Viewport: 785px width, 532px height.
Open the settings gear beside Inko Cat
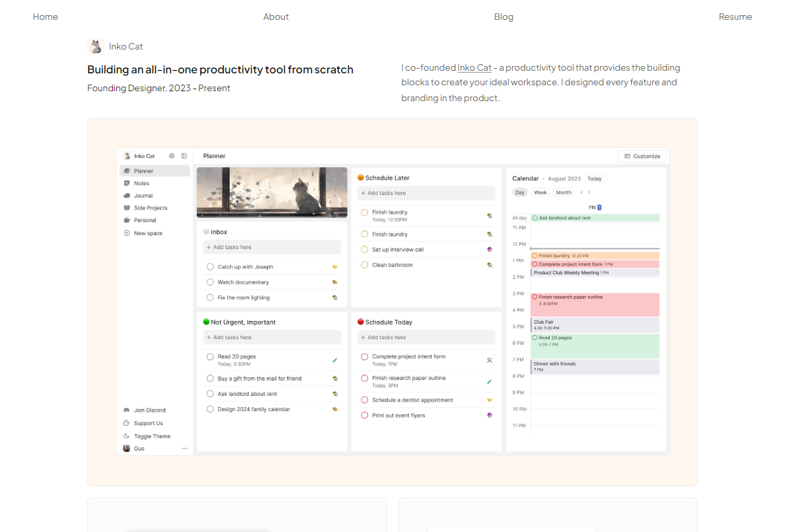172,156
